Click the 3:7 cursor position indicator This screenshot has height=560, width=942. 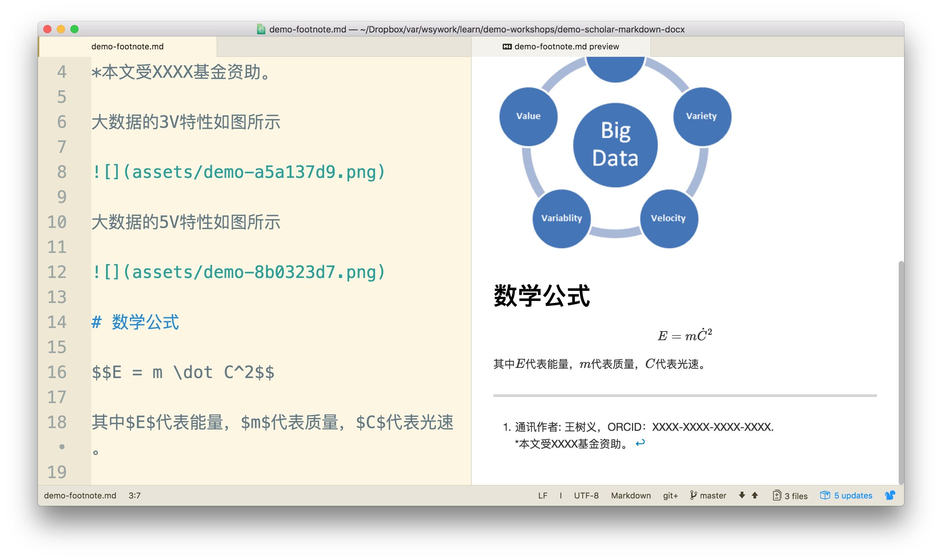pos(134,495)
